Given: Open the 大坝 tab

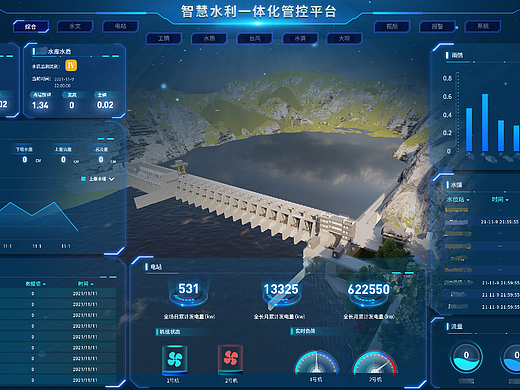Looking at the screenshot, I should (344, 38).
